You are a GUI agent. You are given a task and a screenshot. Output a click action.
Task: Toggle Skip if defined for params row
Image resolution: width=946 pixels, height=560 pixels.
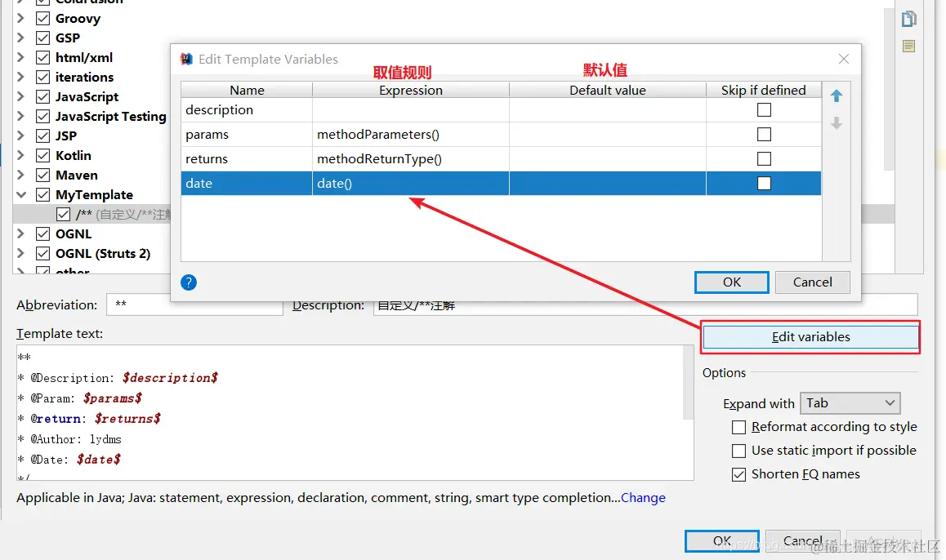pos(764,135)
